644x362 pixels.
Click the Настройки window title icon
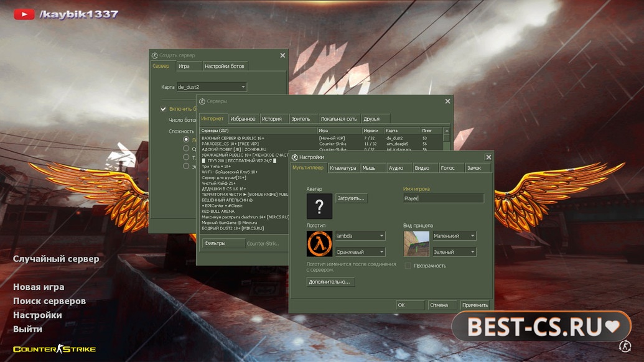[294, 157]
